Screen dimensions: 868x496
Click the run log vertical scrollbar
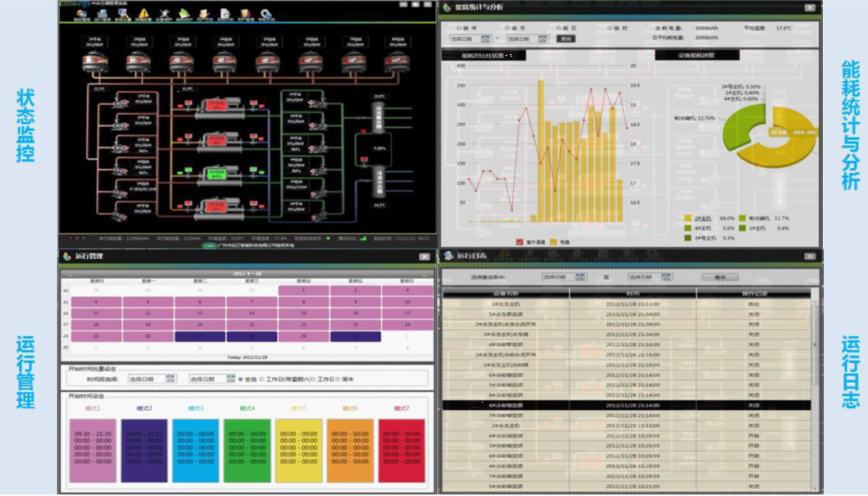(x=815, y=344)
